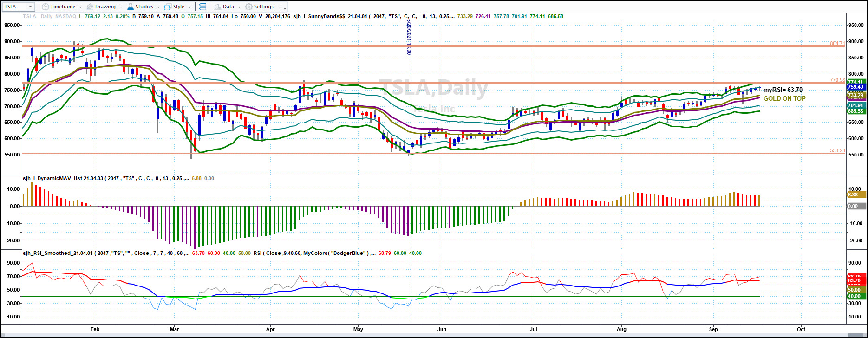The image size is (868, 338).
Task: Select the RSI (Close,9,40,60) study label
Action: (314, 253)
